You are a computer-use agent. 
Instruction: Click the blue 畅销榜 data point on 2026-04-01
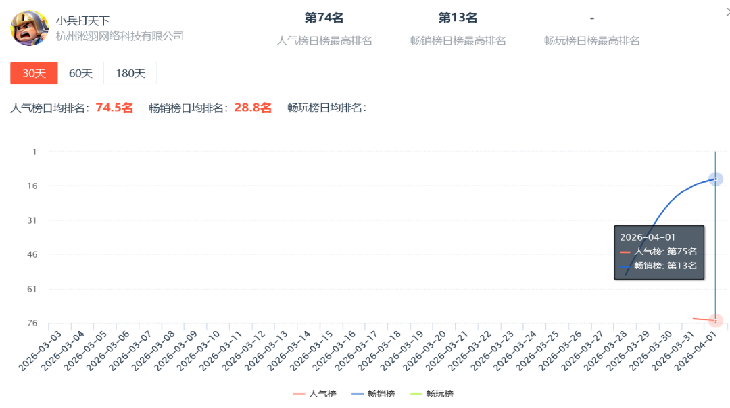tap(715, 178)
